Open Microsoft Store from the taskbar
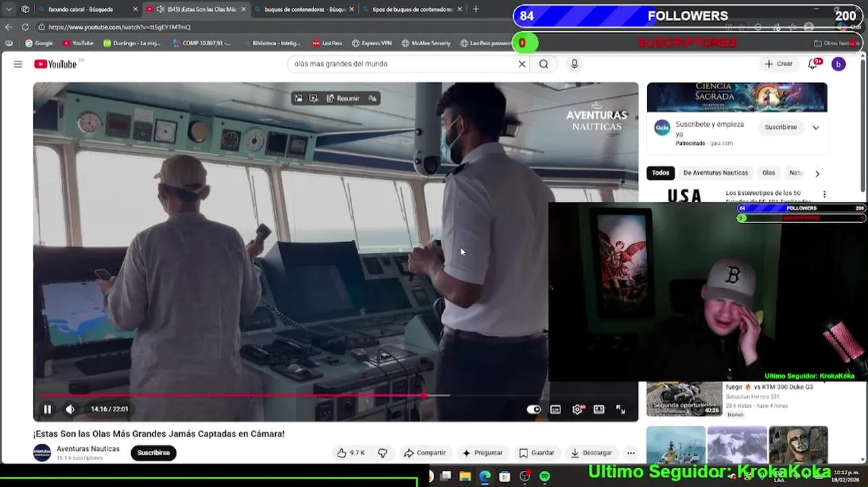The width and height of the screenshot is (868, 487). (x=504, y=477)
